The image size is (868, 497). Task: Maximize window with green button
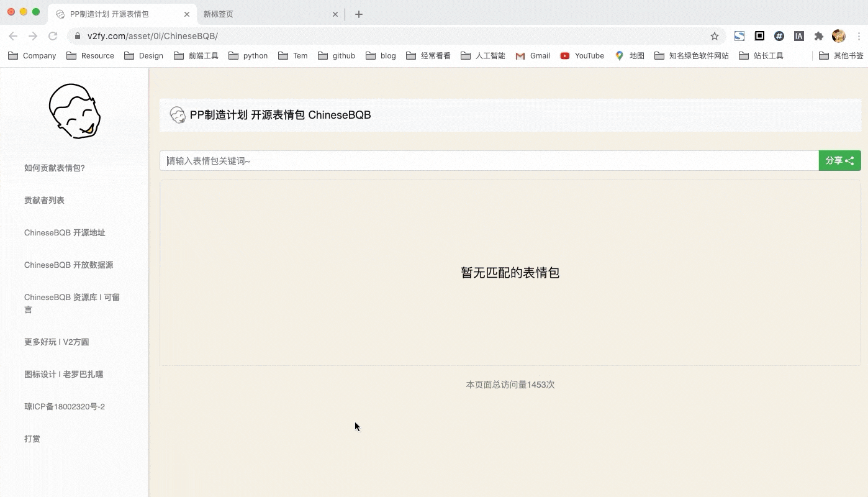tap(36, 12)
